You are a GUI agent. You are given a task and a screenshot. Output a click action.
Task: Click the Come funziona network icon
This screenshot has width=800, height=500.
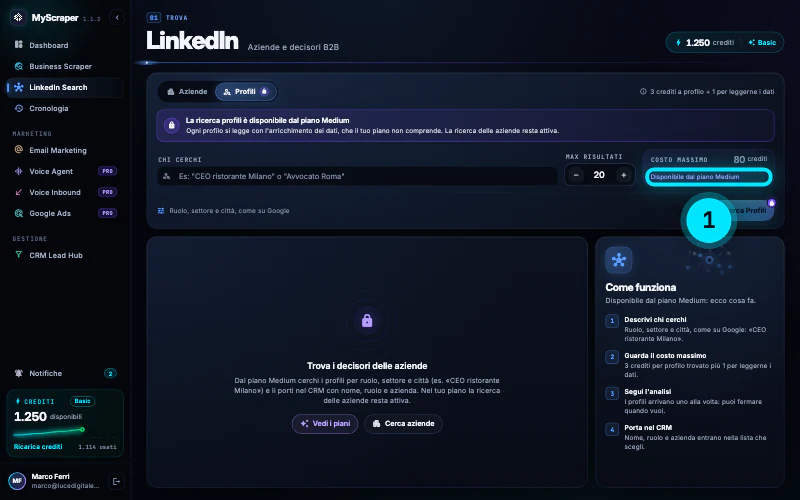point(619,260)
